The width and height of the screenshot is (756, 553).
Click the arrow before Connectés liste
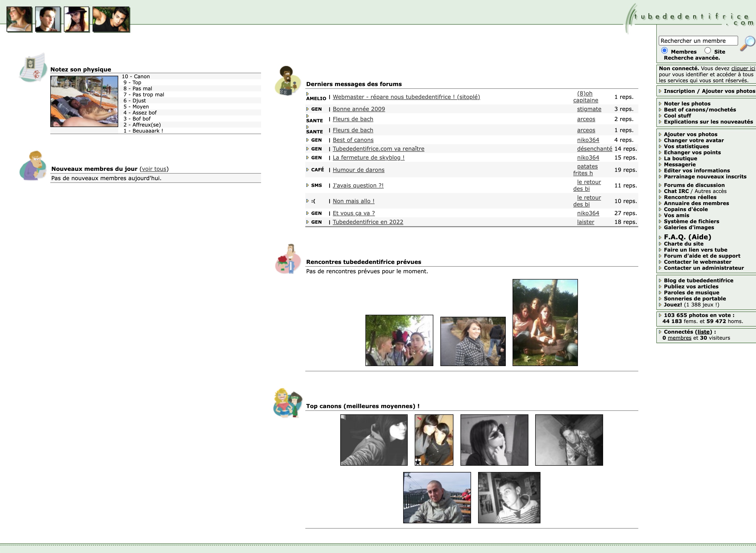pyautogui.click(x=660, y=332)
